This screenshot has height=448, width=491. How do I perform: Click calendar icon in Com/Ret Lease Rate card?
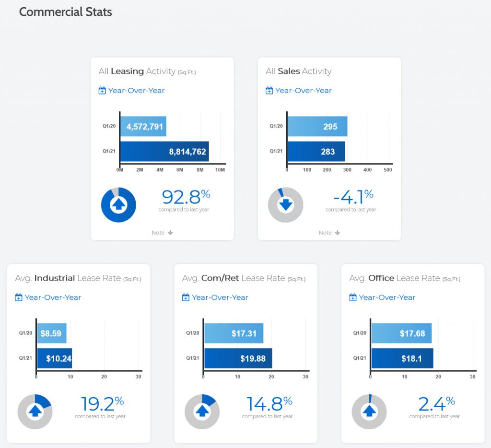coord(186,297)
